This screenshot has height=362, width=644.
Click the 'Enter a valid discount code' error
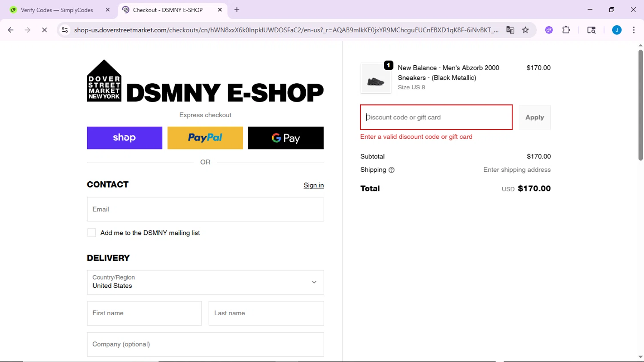416,137
